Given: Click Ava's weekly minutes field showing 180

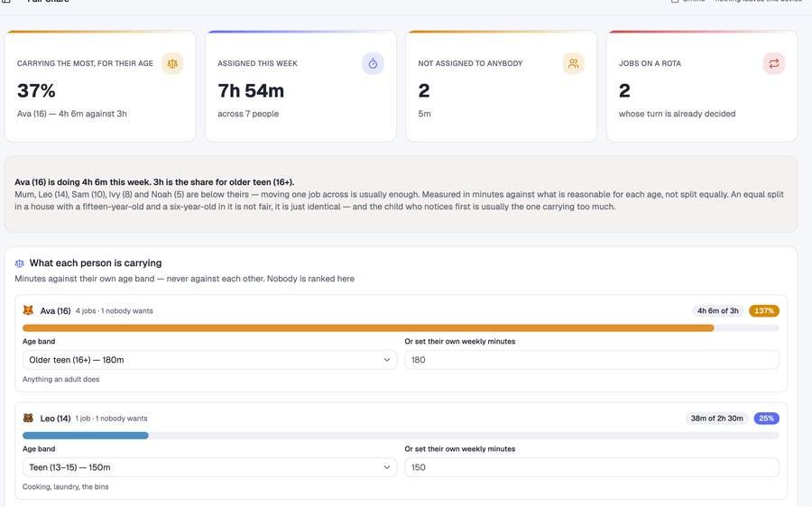Looking at the screenshot, I should (591, 360).
